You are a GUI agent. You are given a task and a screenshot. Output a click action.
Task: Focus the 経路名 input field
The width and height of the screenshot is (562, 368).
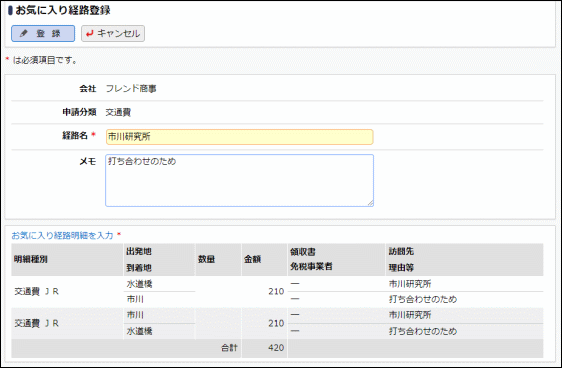click(239, 137)
